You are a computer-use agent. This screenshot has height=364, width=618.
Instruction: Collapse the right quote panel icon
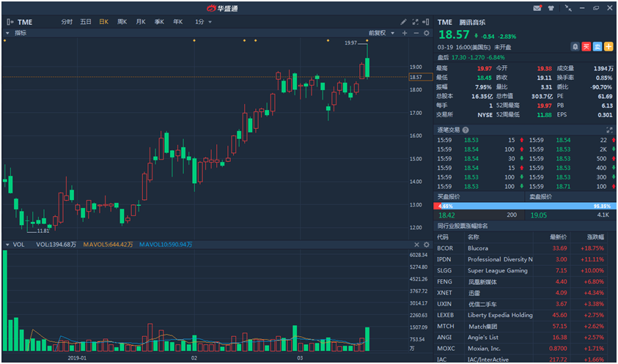tap(425, 22)
